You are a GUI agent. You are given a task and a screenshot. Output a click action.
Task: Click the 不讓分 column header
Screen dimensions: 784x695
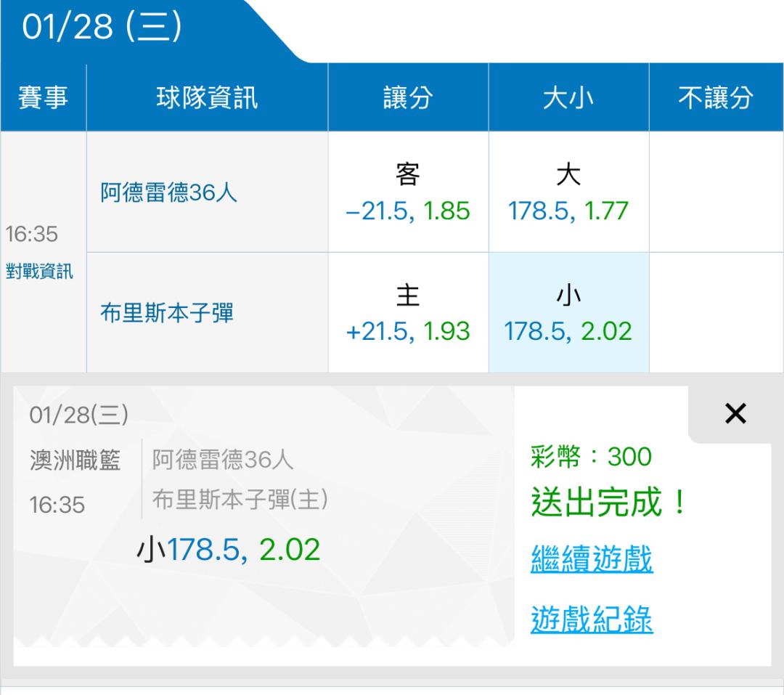[x=716, y=98]
